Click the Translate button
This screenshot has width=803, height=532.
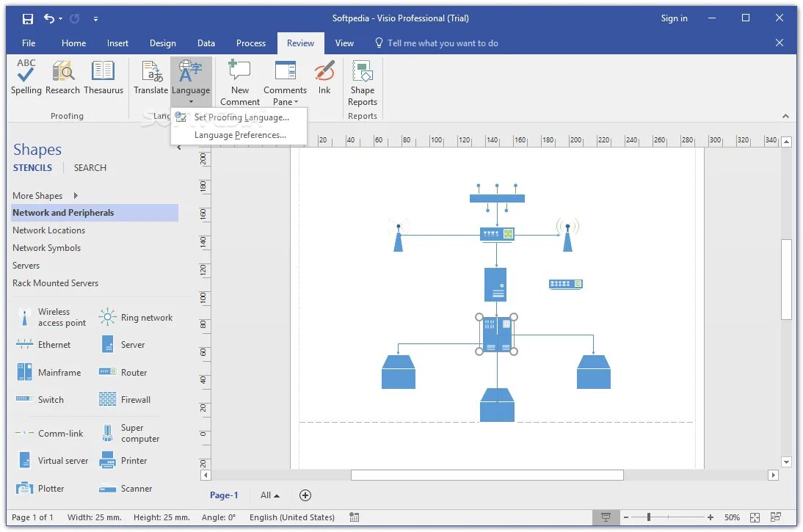pyautogui.click(x=150, y=77)
